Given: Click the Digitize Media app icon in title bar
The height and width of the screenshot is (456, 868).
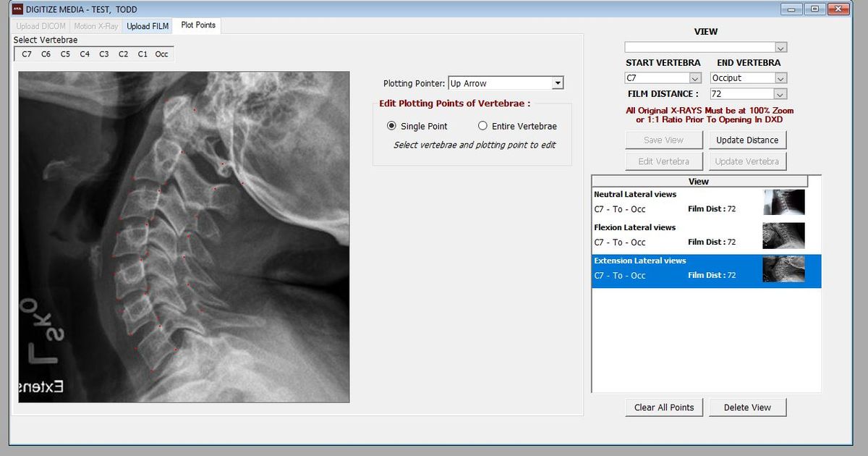Looking at the screenshot, I should click(17, 9).
